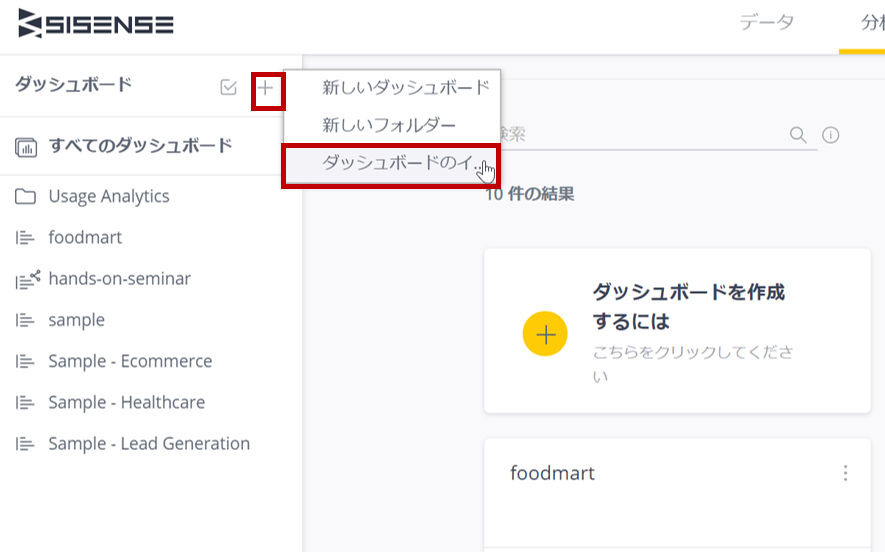Open Sample - Ecommerce dashboard

tap(130, 361)
